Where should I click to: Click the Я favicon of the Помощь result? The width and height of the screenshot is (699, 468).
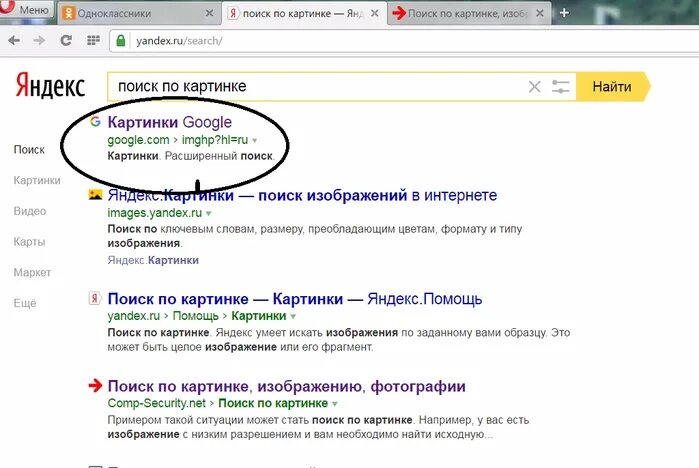click(x=95, y=298)
